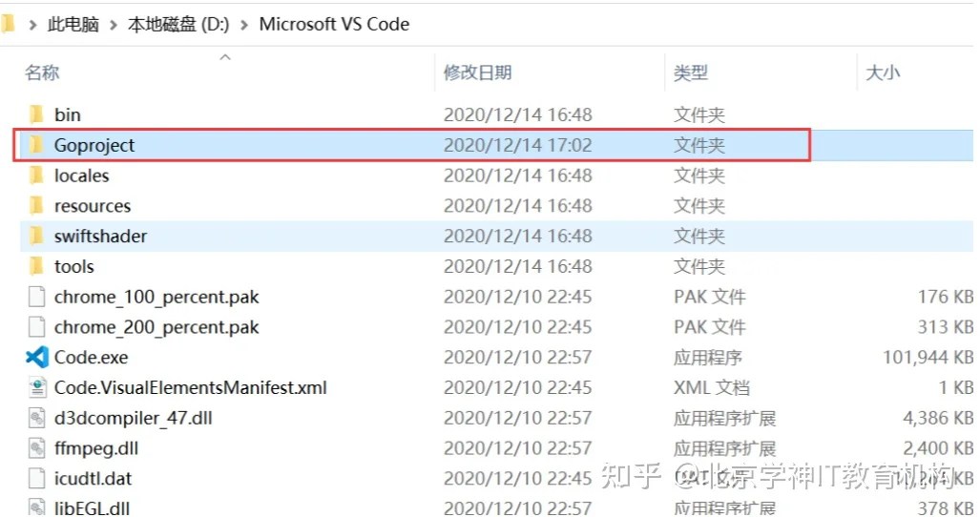Click the sort direction arrow above 名称
Viewport: 980px width, 517px height.
pyautogui.click(x=225, y=57)
